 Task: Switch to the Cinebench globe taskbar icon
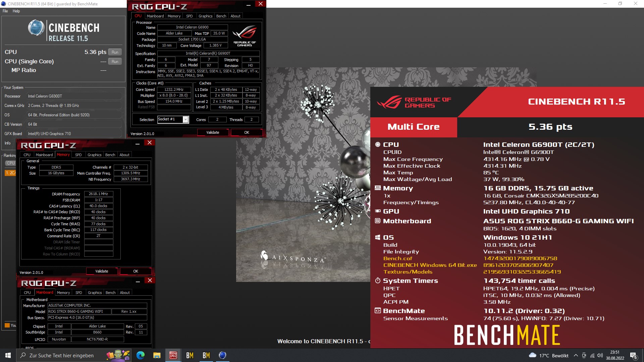coord(222,355)
